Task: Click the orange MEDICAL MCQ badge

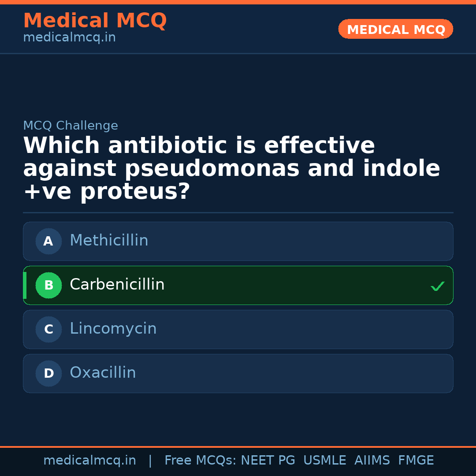Action: [395, 29]
